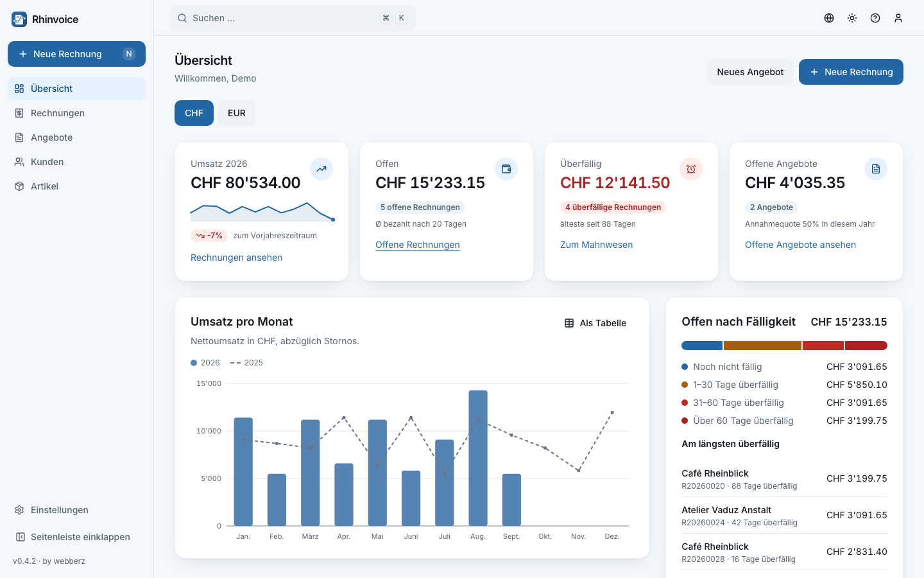
Task: Click the Kunden people icon in sidebar
Action: pos(19,162)
